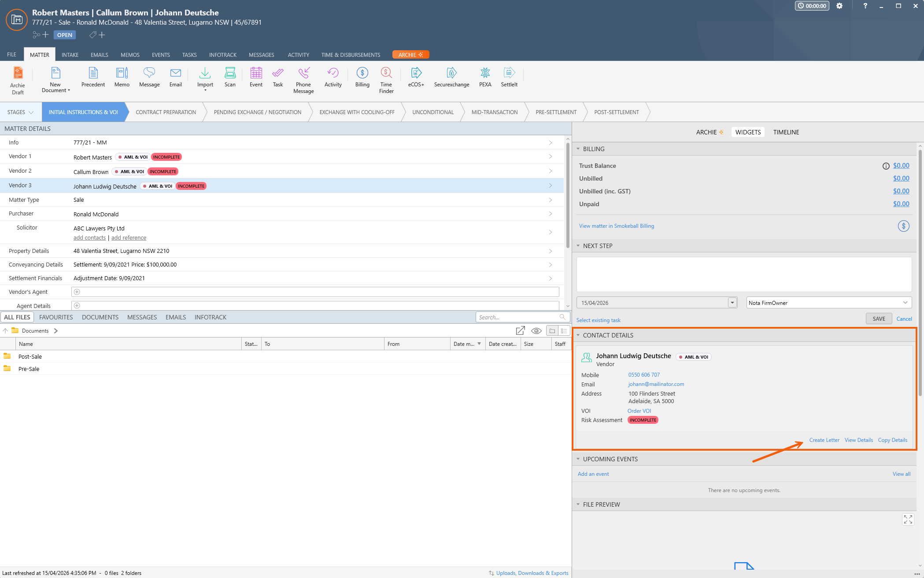Viewport: 924px width, 578px height.
Task: Switch to folder view toggle
Action: [552, 331]
